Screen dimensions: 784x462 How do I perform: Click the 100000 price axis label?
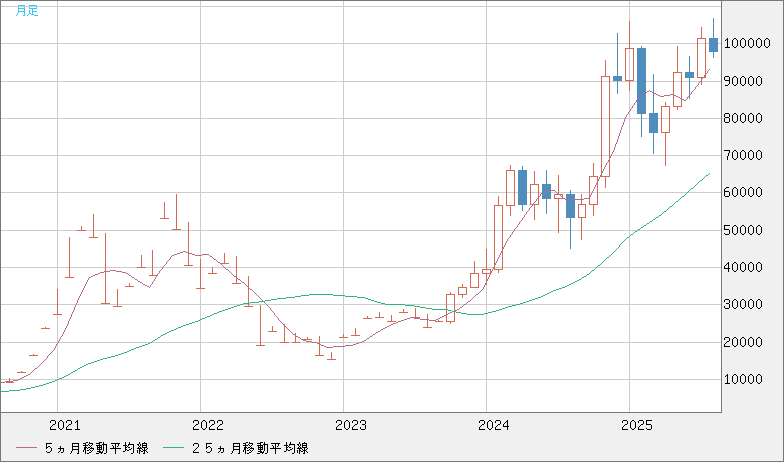tap(747, 44)
